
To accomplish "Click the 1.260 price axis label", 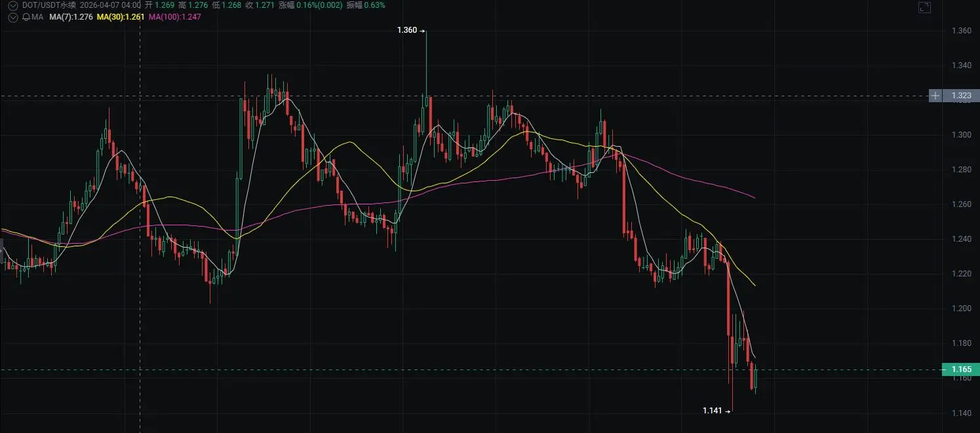I will pos(961,204).
